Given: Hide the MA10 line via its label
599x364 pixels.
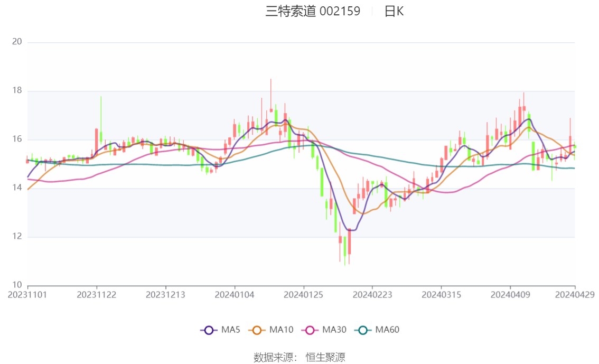Looking at the screenshot, I should point(281,330).
